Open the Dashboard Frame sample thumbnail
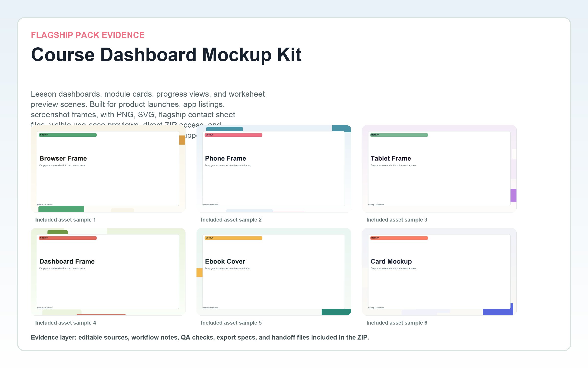This screenshot has height=368, width=588. pyautogui.click(x=108, y=272)
